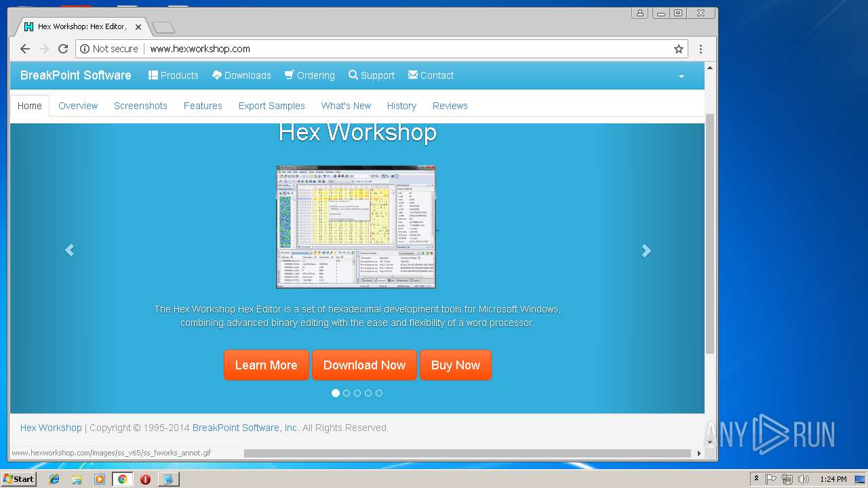868x488 pixels.
Task: Open the media player taskbar icon
Action: 100,479
